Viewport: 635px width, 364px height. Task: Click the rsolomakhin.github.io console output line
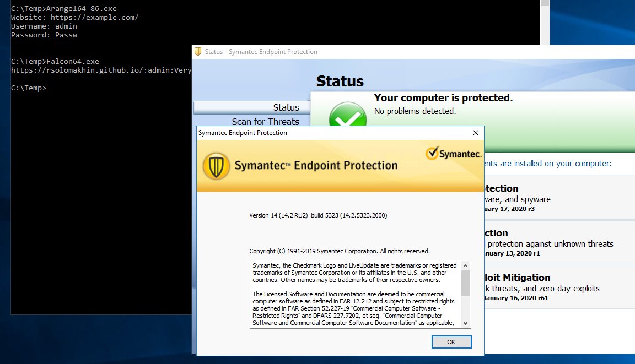click(101, 70)
